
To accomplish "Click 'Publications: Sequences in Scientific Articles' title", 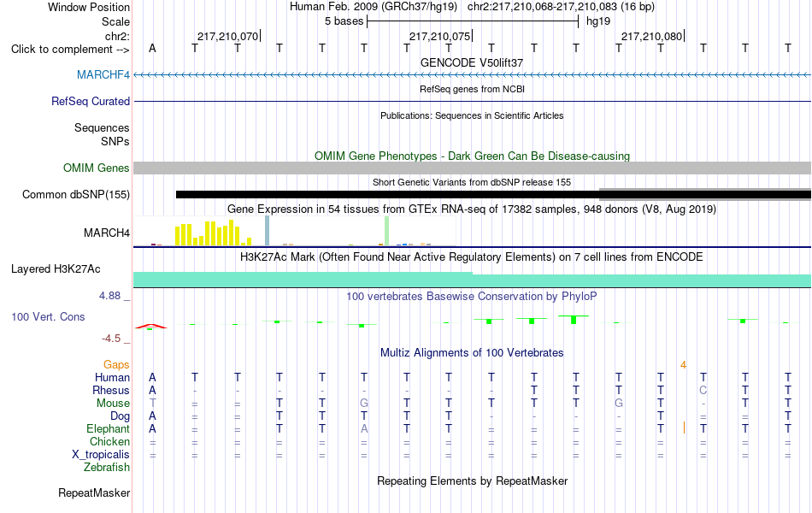I will tap(472, 115).
